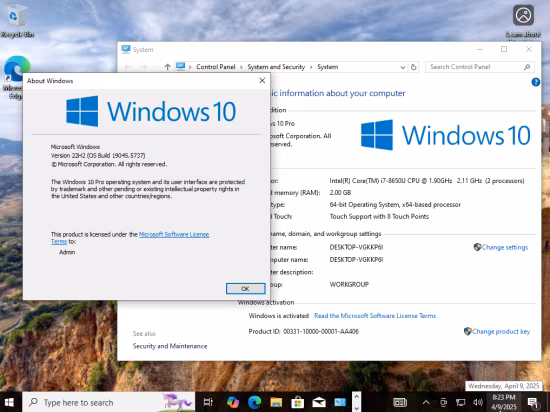Click the taskbar clock showing 8:23 PM
This screenshot has width=550, height=412.
tap(504, 402)
